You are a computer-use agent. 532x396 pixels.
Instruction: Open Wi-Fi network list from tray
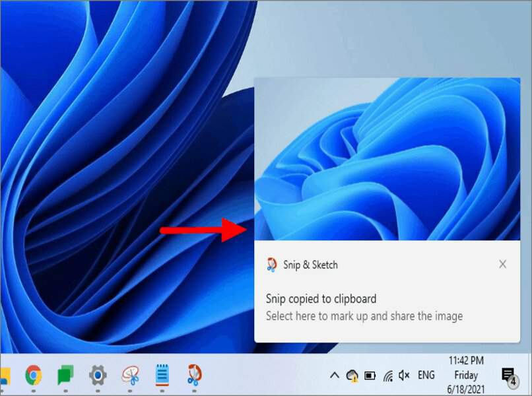point(387,376)
